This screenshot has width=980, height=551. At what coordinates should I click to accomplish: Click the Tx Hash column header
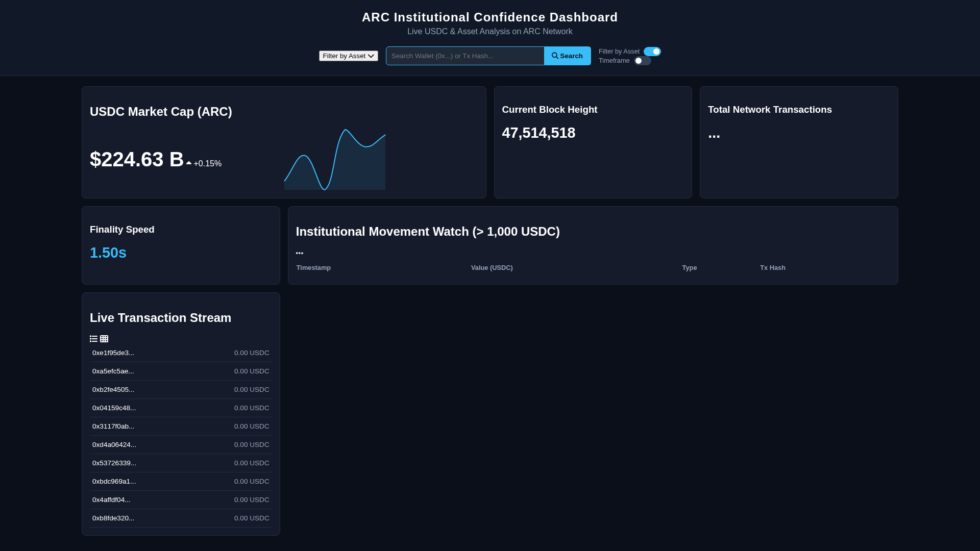[773, 268]
